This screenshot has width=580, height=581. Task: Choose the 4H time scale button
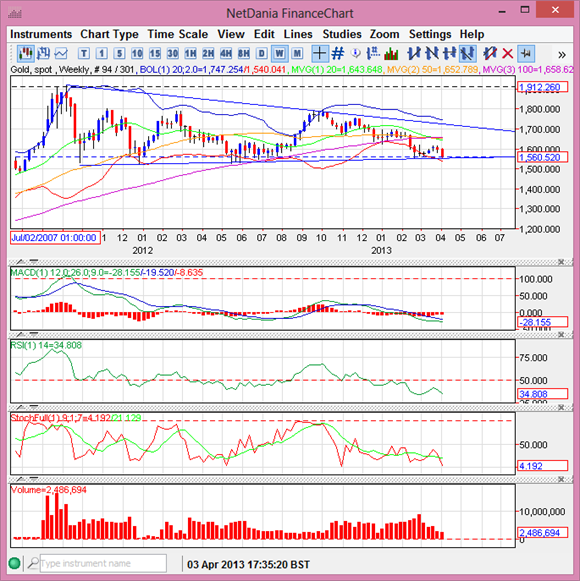[x=226, y=54]
